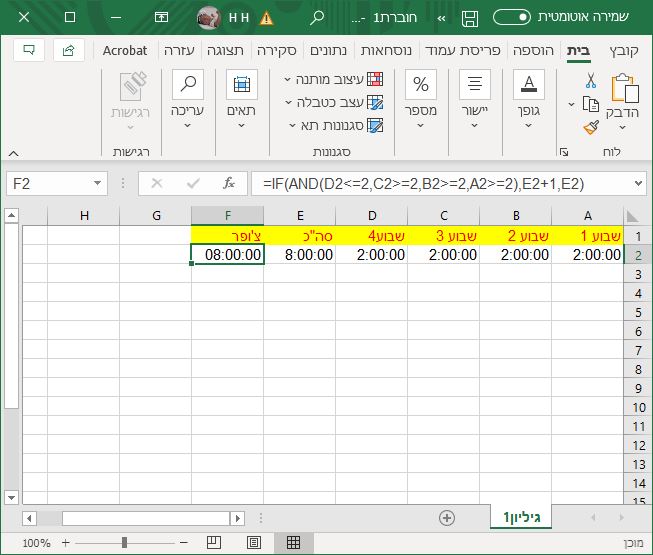Expand the הדבק paste options arrow
The image size is (653, 555).
pyautogui.click(x=623, y=128)
